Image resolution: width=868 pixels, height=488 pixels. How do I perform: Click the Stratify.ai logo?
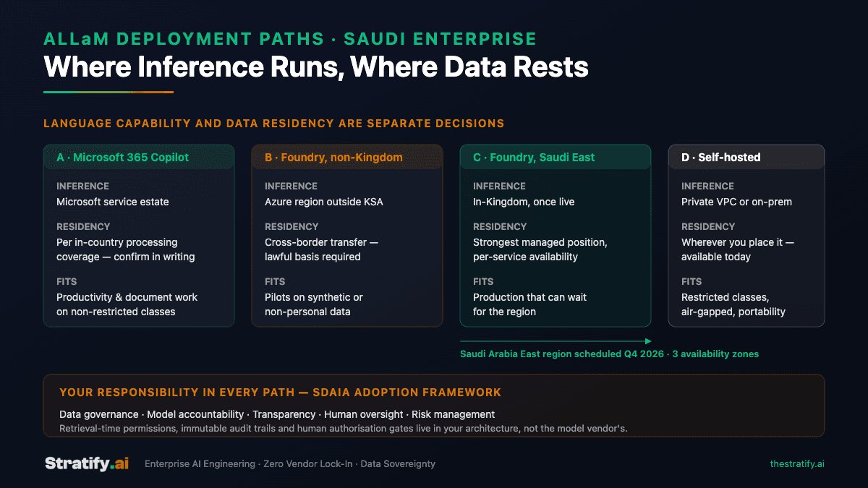[x=87, y=463]
